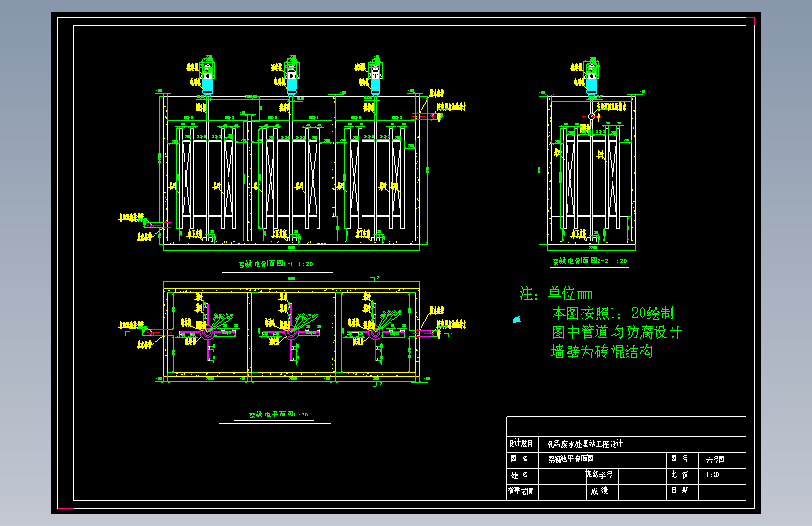
Task: Click the note '墙壁为砖混结构'
Action: tap(601, 352)
